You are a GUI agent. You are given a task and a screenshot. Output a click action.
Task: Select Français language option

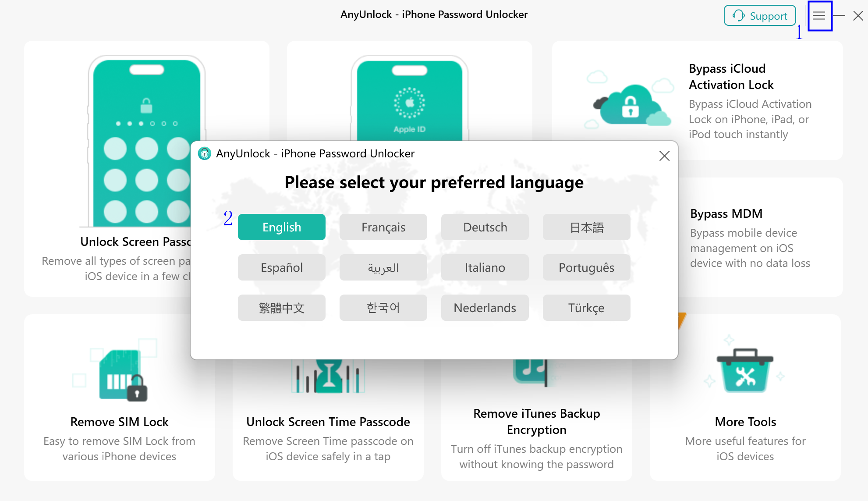(x=383, y=227)
